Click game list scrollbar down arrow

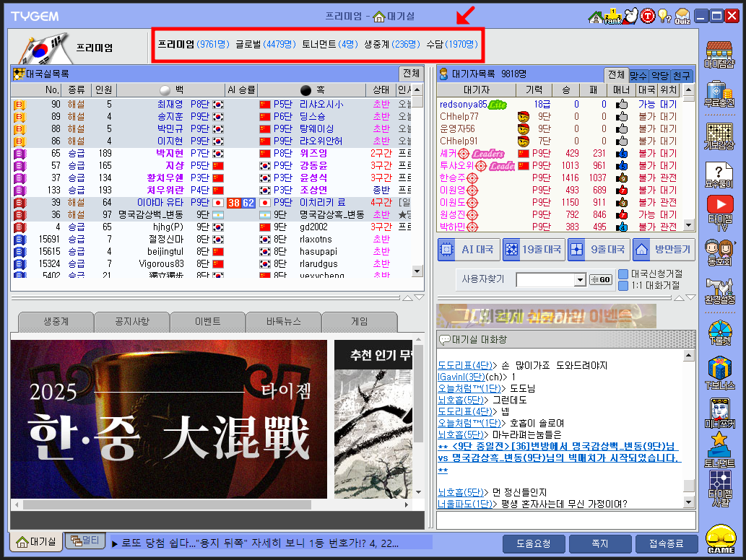[417, 271]
